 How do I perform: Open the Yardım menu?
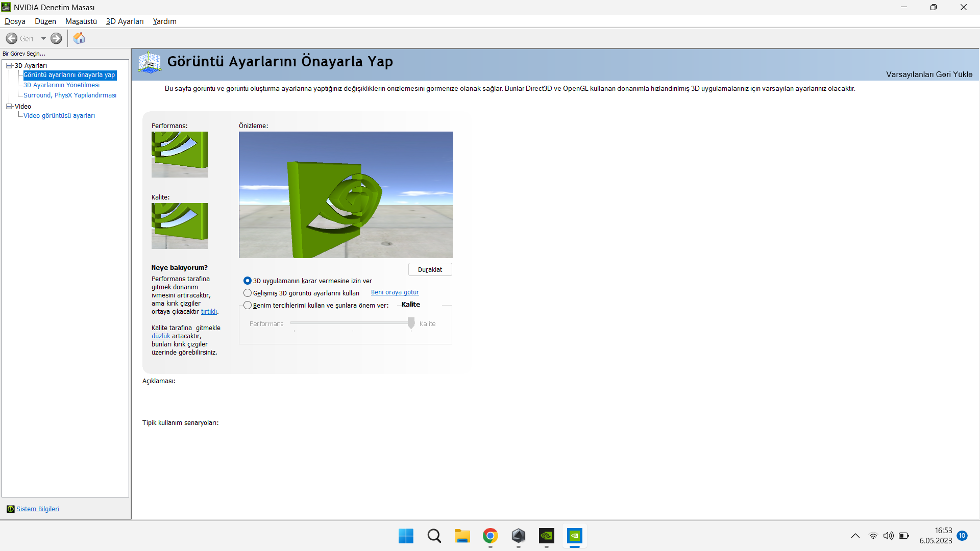[164, 21]
